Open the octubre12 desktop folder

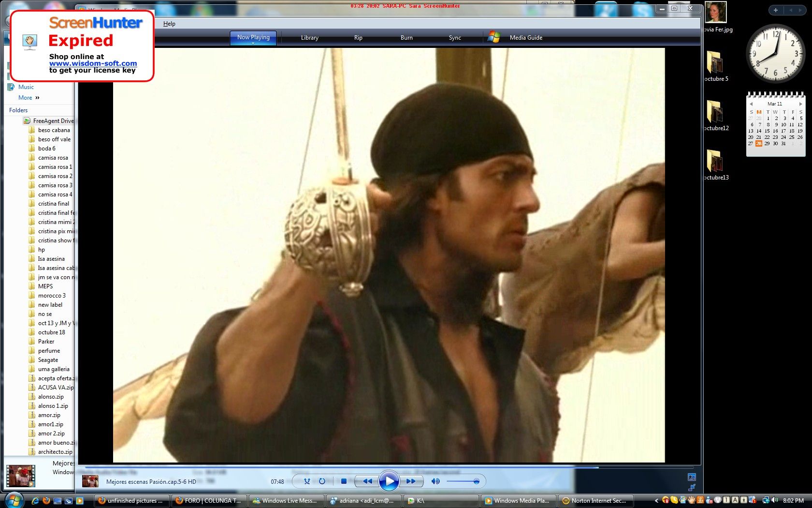click(716, 115)
